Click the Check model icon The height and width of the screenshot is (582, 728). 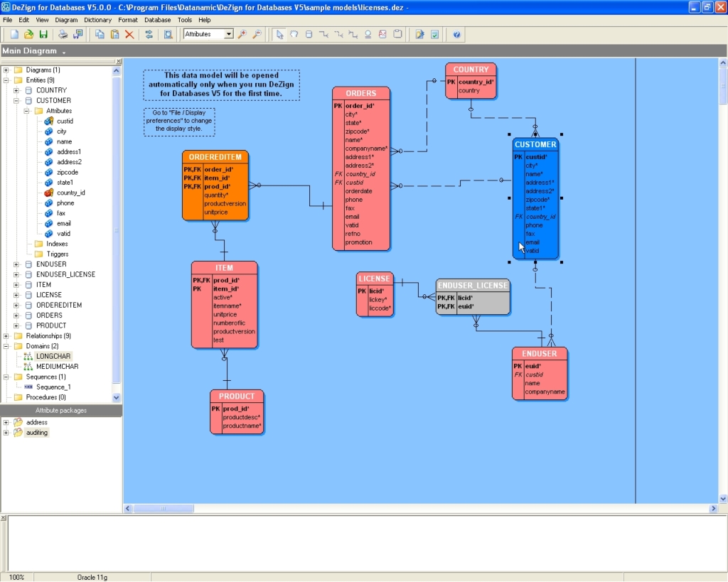(x=434, y=34)
